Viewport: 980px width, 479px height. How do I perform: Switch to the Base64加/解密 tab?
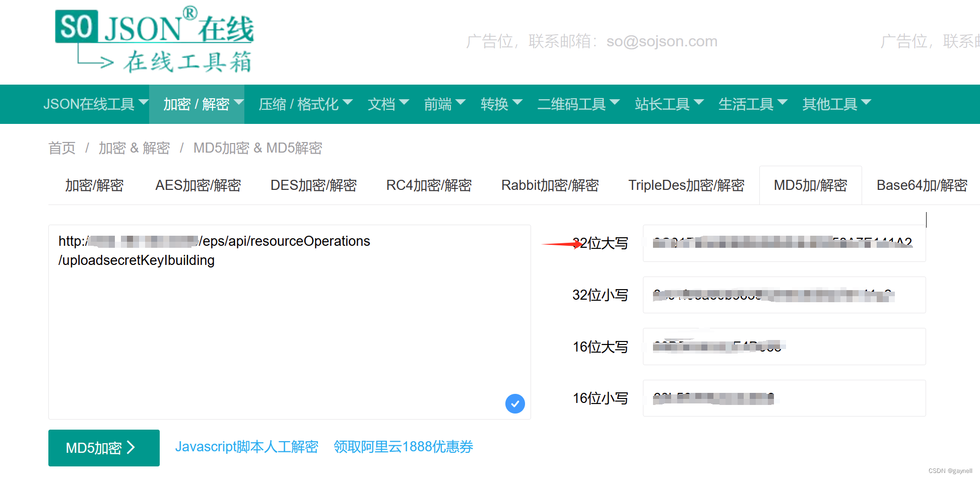922,185
